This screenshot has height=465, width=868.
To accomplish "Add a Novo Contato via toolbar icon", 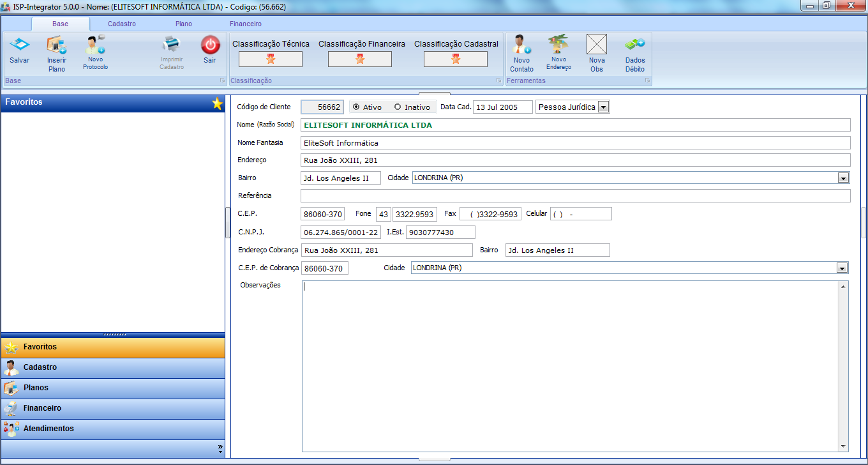I will point(521,46).
